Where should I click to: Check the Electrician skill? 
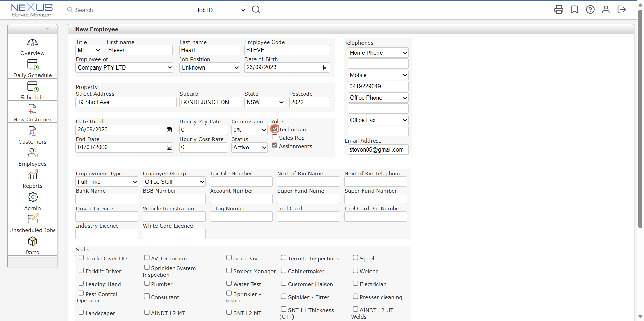pos(355,283)
